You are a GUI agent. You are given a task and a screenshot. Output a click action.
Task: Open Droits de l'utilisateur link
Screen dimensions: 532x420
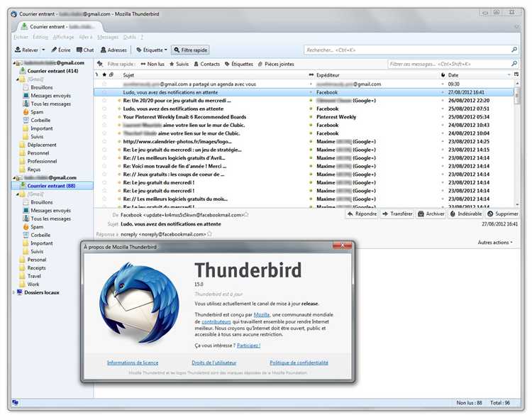coord(214,363)
